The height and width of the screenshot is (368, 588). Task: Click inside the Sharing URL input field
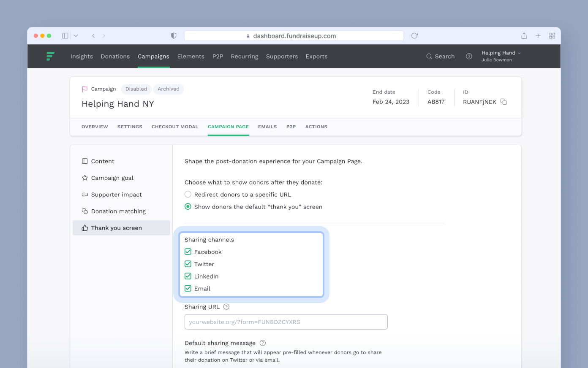[x=286, y=322]
